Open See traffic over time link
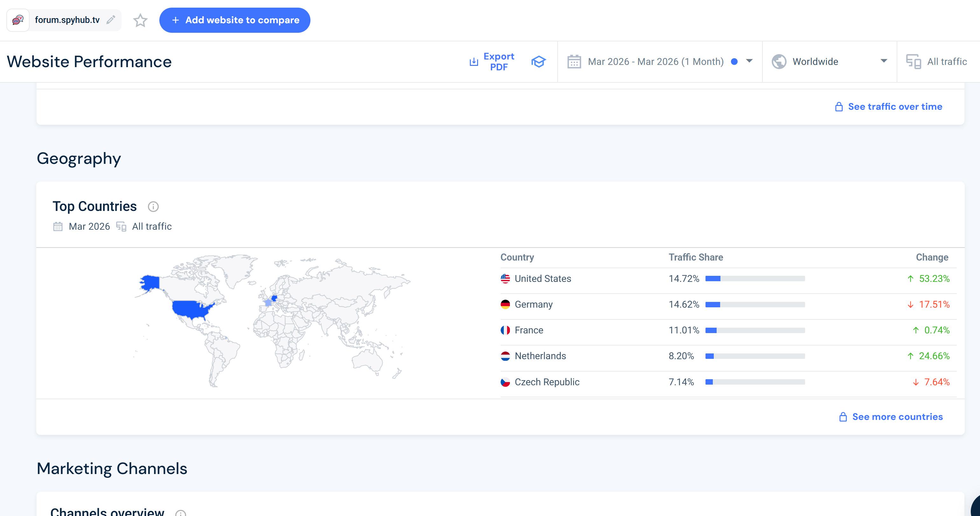This screenshot has width=980, height=516. 895,107
